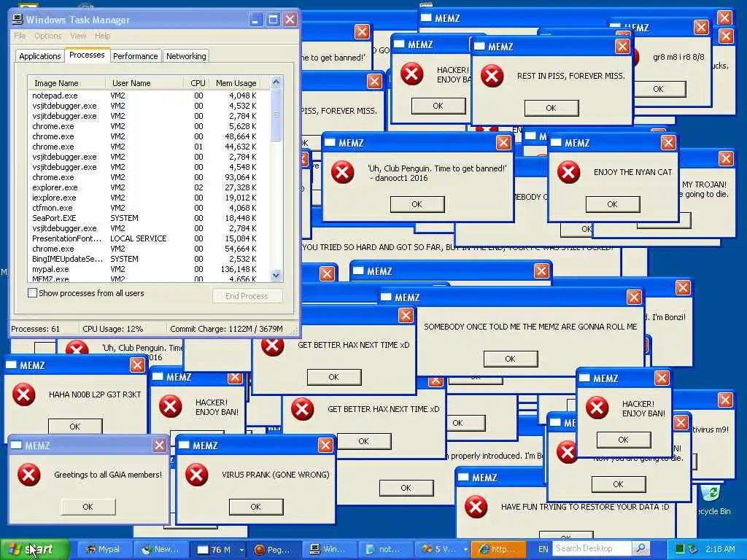747x560 pixels.
Task: Open the Windows Start menu
Action: [x=35, y=550]
